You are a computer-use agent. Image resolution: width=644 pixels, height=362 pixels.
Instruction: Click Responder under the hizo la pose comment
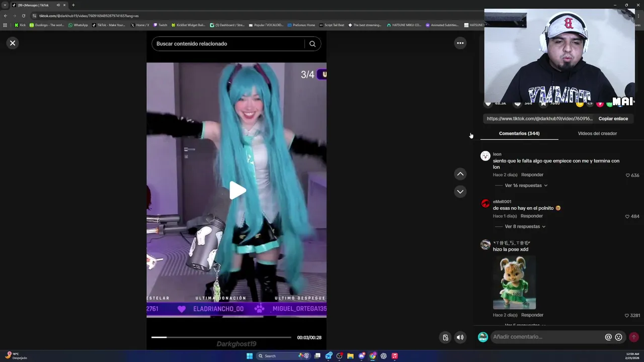532,315
